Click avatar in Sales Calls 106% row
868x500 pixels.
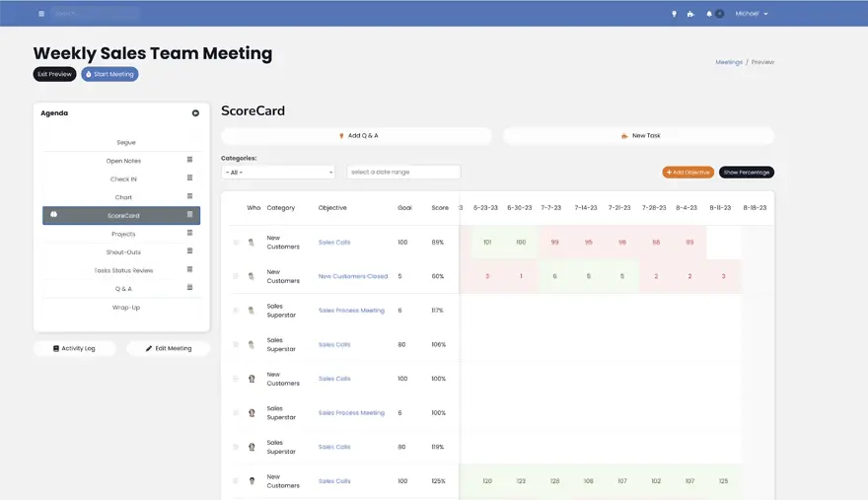click(252, 344)
